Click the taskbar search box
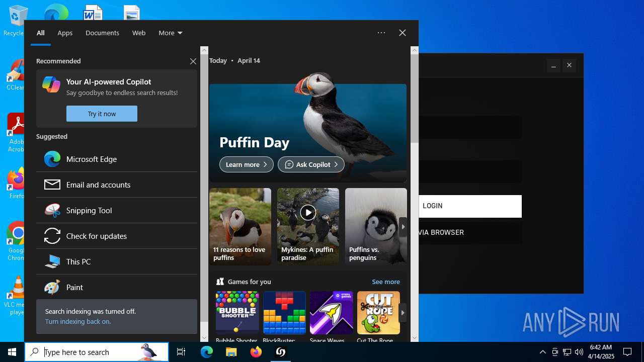The width and height of the screenshot is (644, 362). [97, 352]
